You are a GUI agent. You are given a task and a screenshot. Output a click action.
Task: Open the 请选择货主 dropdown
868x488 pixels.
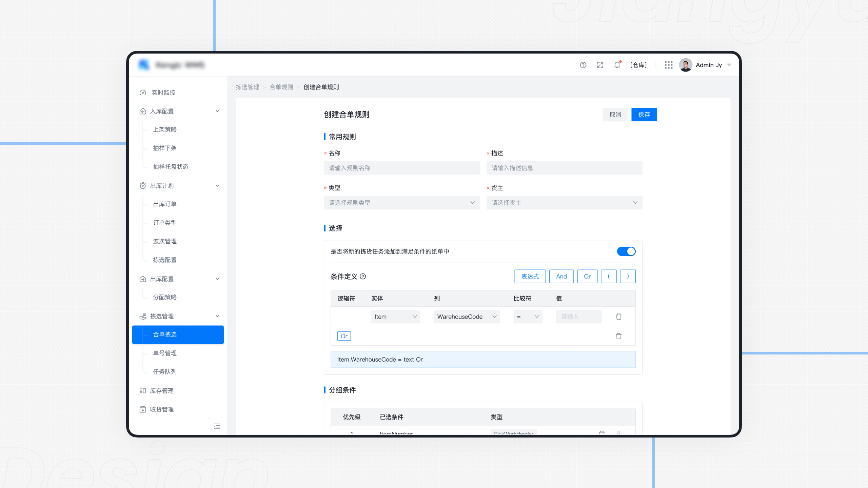tap(564, 202)
